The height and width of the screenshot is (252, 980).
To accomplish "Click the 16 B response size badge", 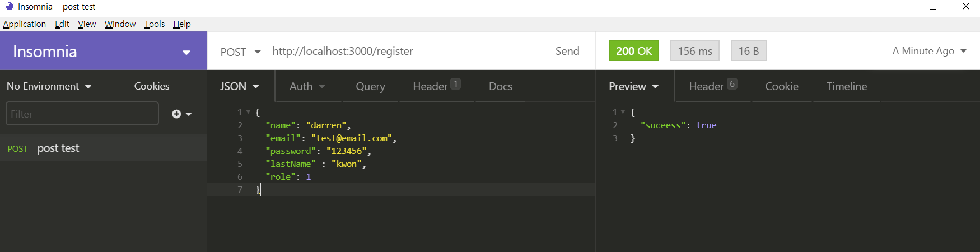I will [x=749, y=51].
